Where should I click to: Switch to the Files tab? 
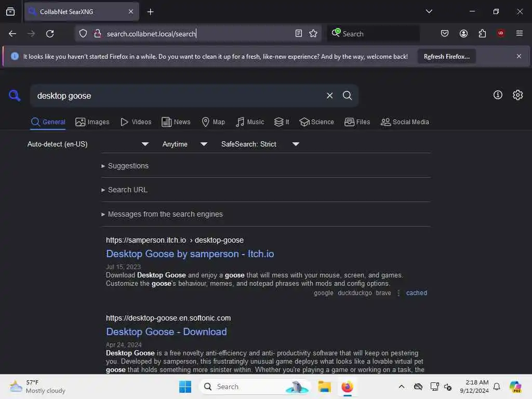click(x=357, y=122)
